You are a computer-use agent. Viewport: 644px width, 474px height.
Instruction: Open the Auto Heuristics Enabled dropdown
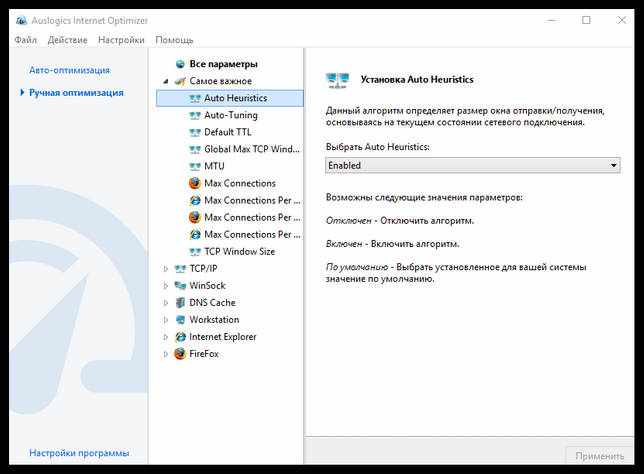pos(472,165)
